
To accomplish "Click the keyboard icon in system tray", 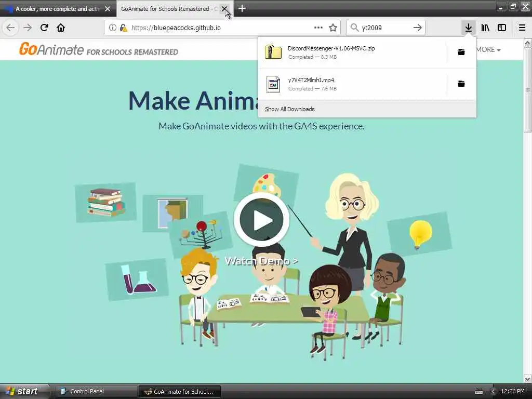I will tap(479, 392).
